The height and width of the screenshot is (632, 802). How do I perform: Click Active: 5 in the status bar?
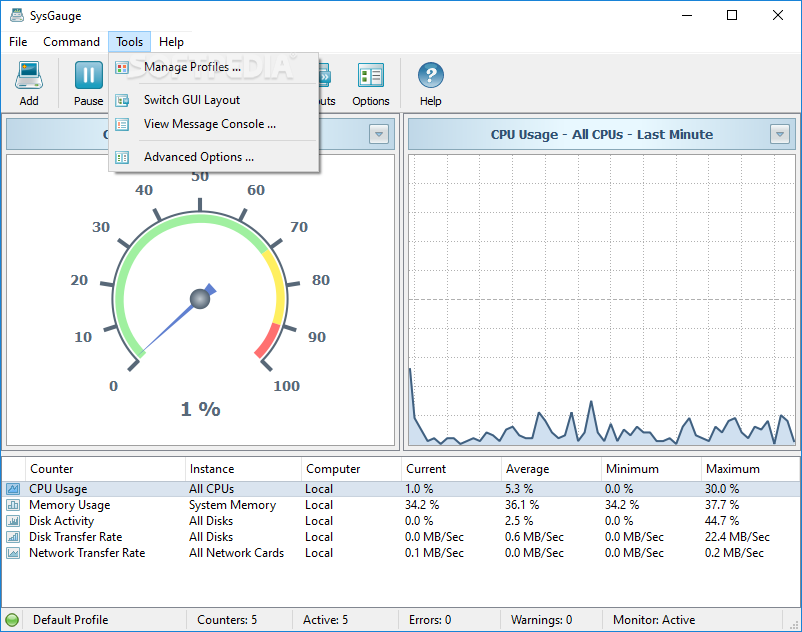325,620
